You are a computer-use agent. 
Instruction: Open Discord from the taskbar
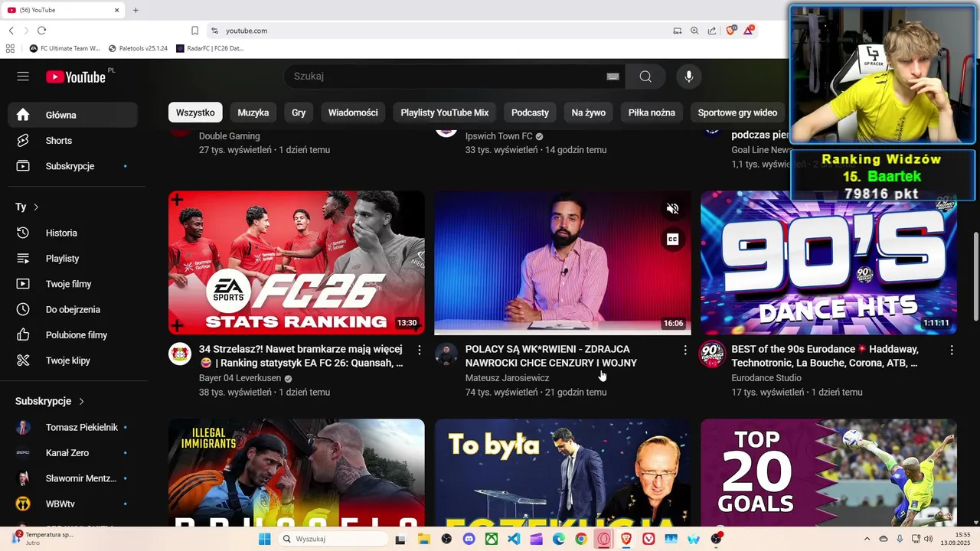click(x=469, y=539)
